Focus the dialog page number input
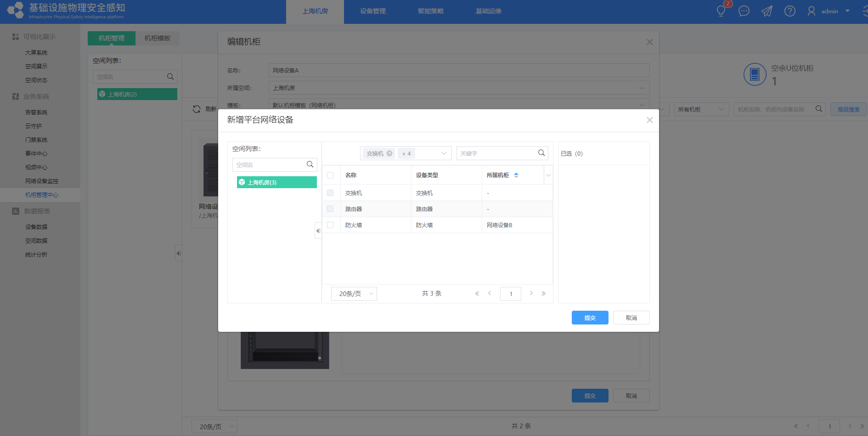The image size is (868, 436). (x=511, y=294)
